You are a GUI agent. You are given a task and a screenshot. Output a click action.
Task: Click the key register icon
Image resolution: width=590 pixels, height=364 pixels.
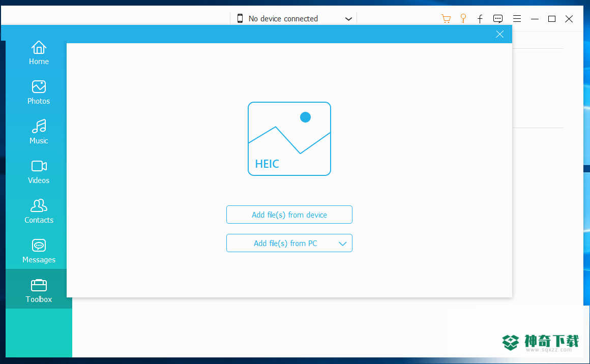coord(463,18)
